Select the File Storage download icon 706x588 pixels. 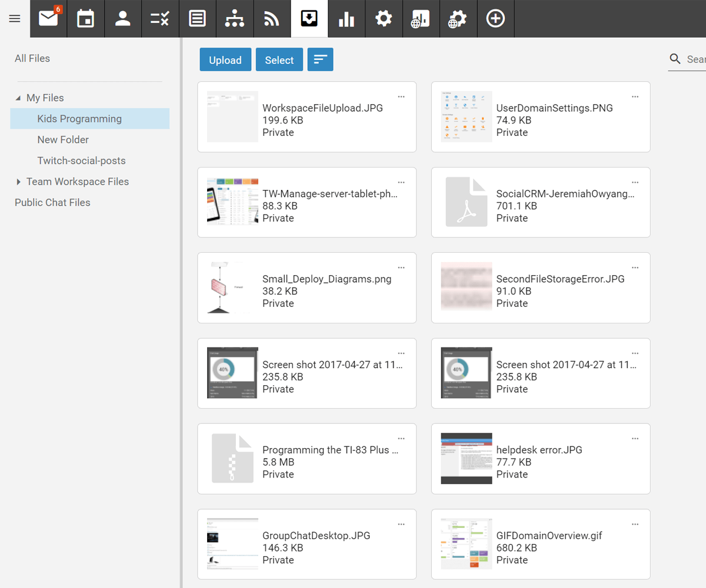pos(309,19)
